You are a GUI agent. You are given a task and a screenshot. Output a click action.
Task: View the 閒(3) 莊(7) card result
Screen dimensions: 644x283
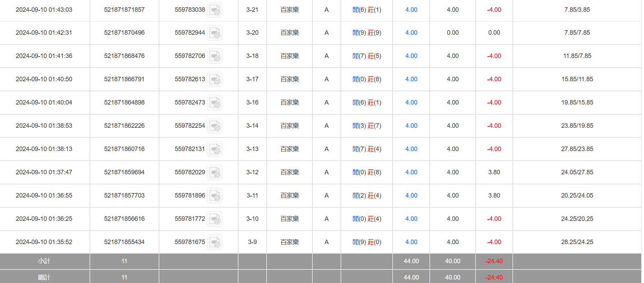point(367,126)
